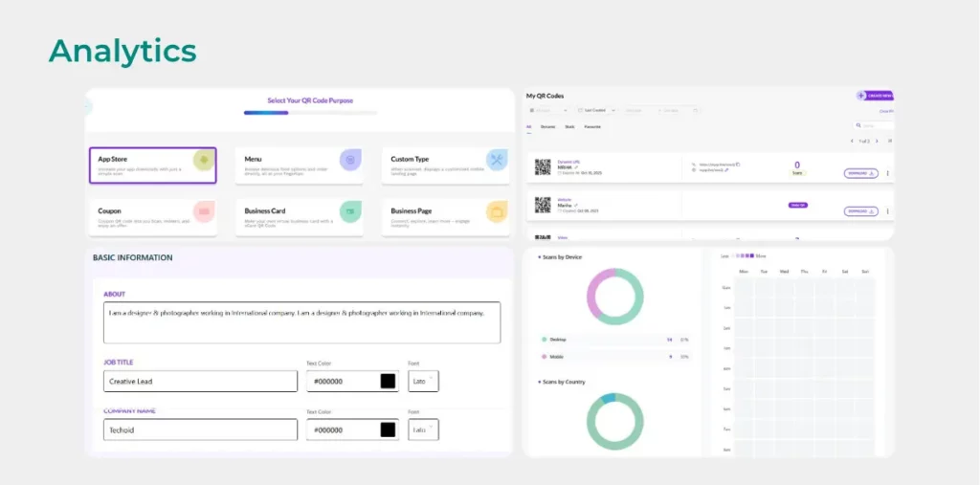Open the QR type filter dropdown
The width and height of the screenshot is (980, 485).
pos(548,111)
